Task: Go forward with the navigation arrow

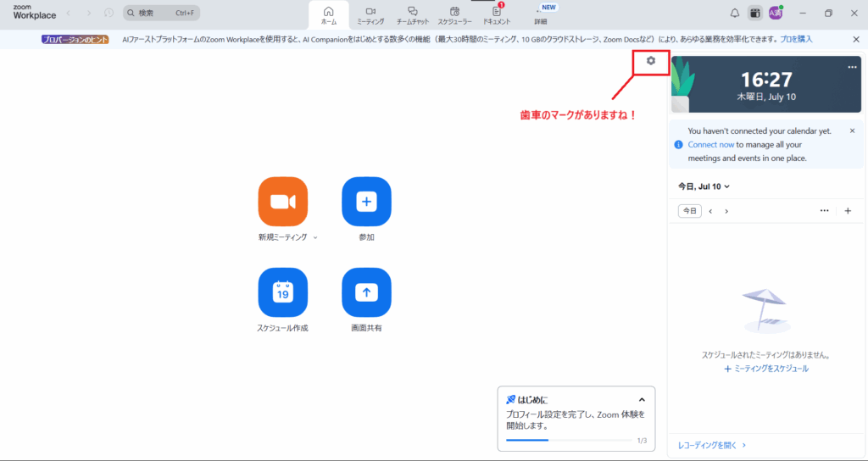Action: pyautogui.click(x=88, y=13)
